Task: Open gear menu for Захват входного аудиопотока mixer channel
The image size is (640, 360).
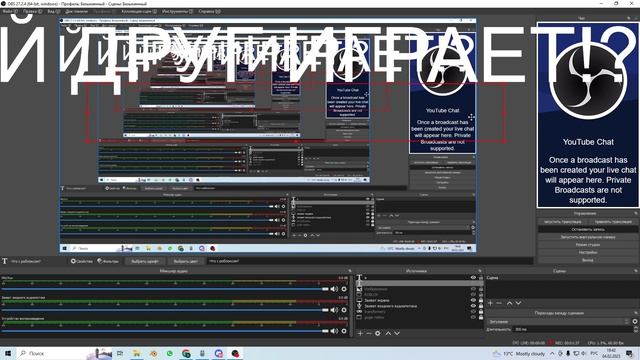Action: (x=344, y=310)
